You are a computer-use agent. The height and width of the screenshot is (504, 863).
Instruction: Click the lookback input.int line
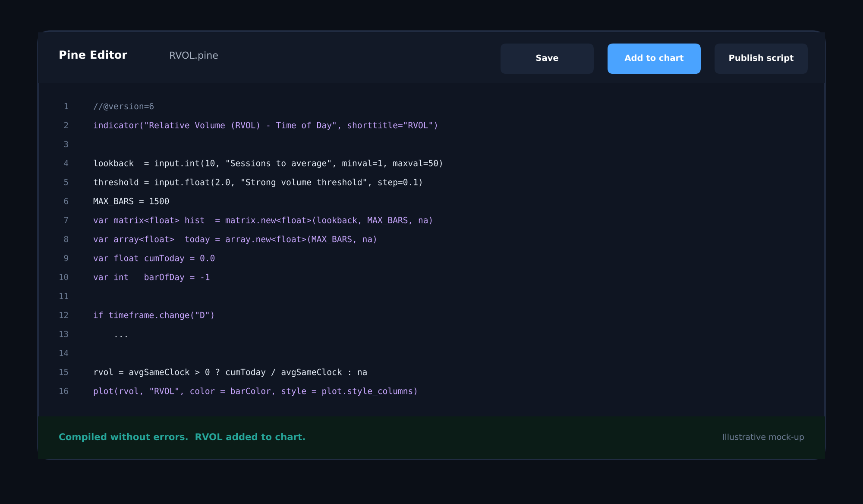point(268,163)
